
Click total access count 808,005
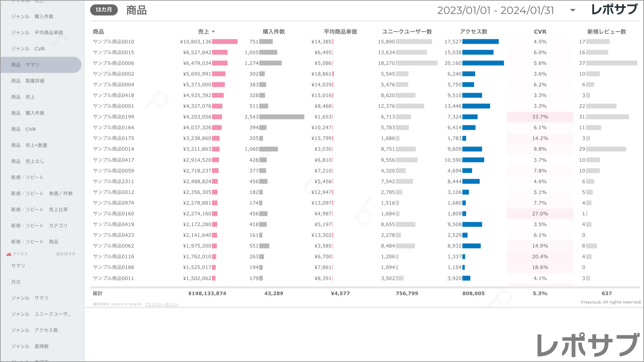click(474, 294)
